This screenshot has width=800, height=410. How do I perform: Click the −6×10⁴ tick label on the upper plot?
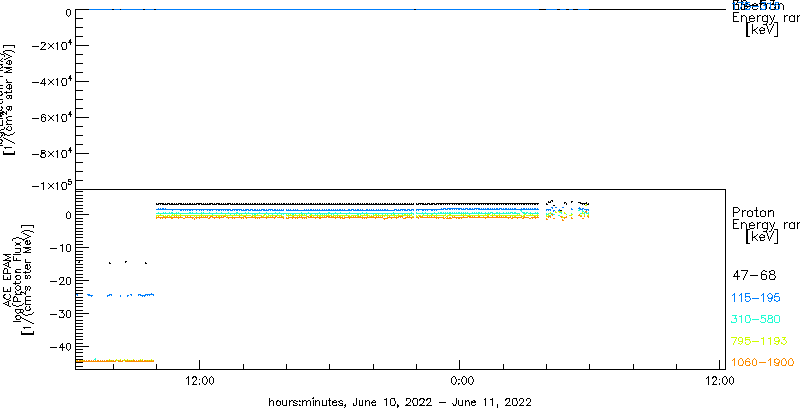click(x=51, y=118)
